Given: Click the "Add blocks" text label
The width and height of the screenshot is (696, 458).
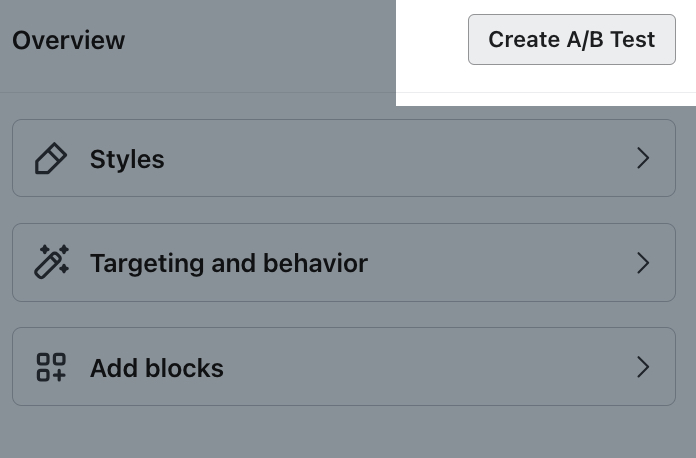Looking at the screenshot, I should pyautogui.click(x=157, y=368).
